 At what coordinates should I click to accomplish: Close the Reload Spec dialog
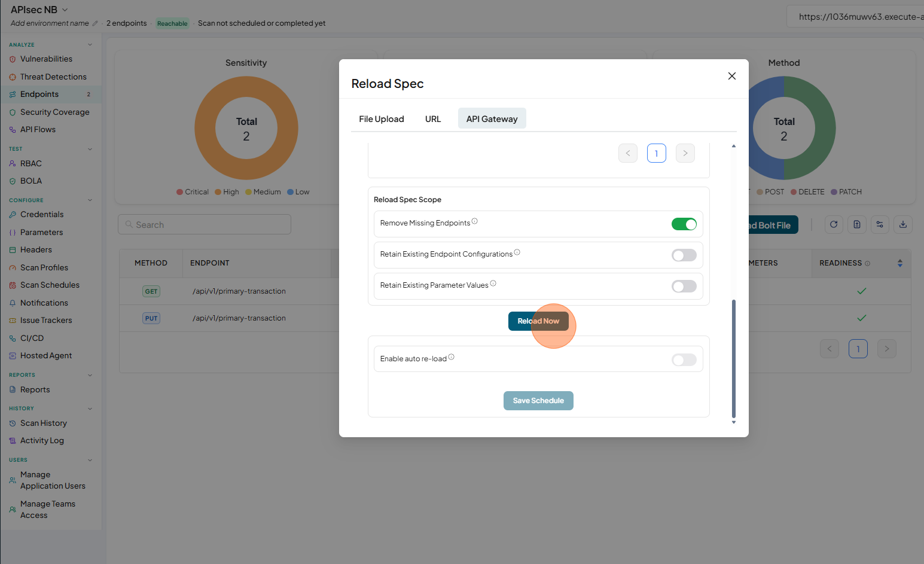coord(732,76)
